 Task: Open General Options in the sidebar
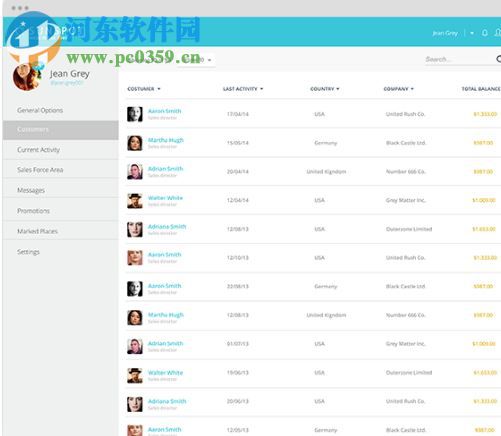pyautogui.click(x=40, y=110)
